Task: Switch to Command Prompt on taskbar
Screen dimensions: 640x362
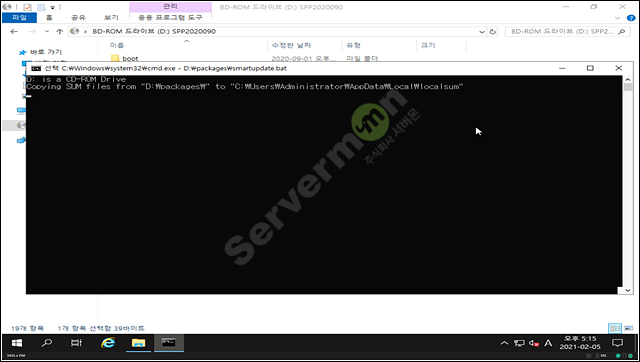Action: click(x=169, y=343)
